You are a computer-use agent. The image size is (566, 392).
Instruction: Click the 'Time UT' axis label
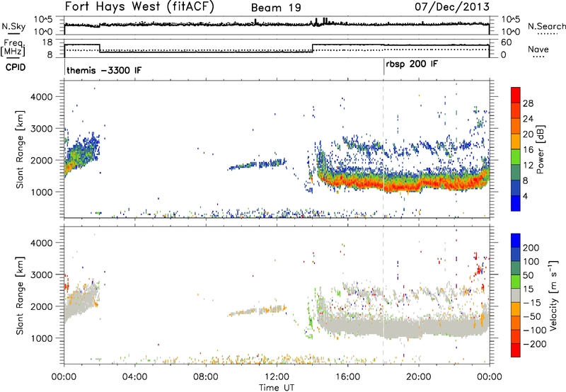pos(277,387)
